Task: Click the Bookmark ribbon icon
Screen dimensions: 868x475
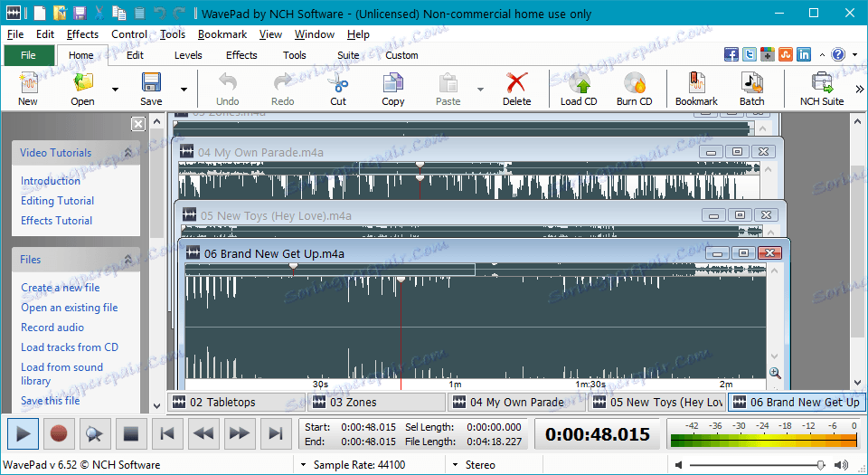Action: point(696,83)
